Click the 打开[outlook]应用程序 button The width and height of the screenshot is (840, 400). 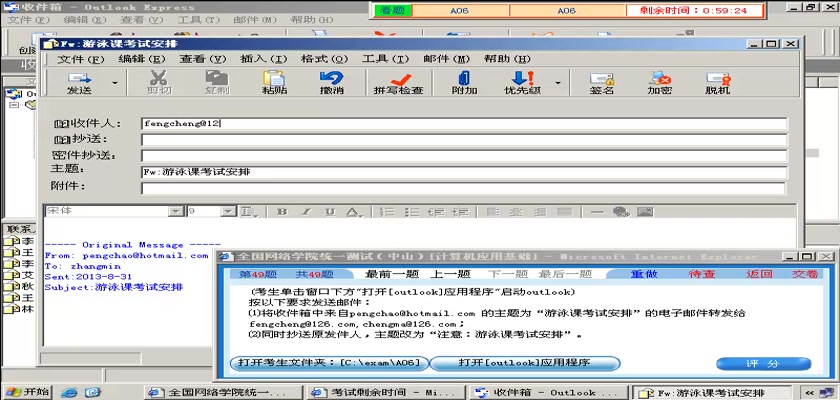(x=524, y=363)
